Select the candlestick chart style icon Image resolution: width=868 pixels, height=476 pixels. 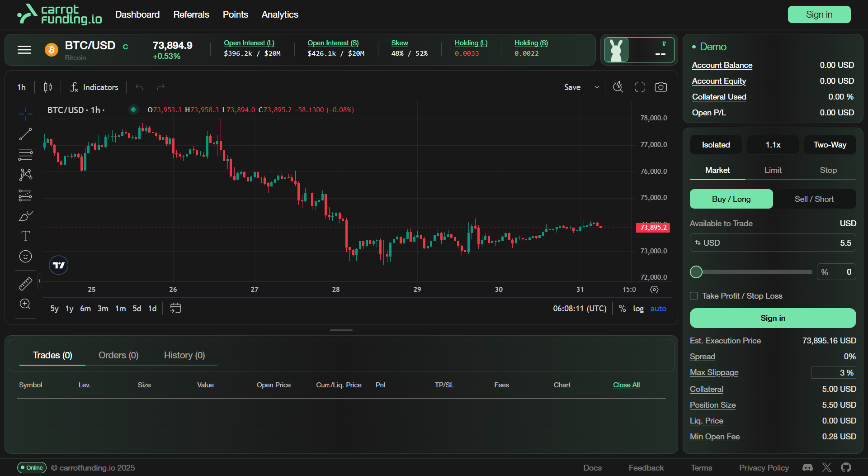coord(48,87)
